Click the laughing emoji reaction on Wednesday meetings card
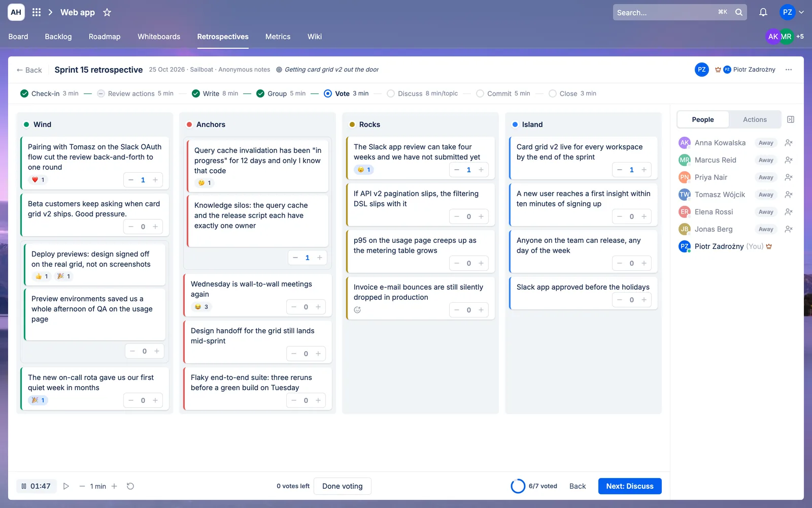 click(201, 307)
